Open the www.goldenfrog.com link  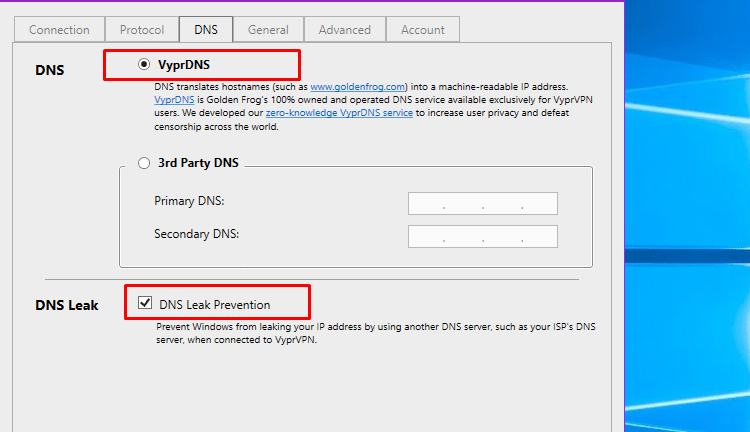(x=358, y=87)
